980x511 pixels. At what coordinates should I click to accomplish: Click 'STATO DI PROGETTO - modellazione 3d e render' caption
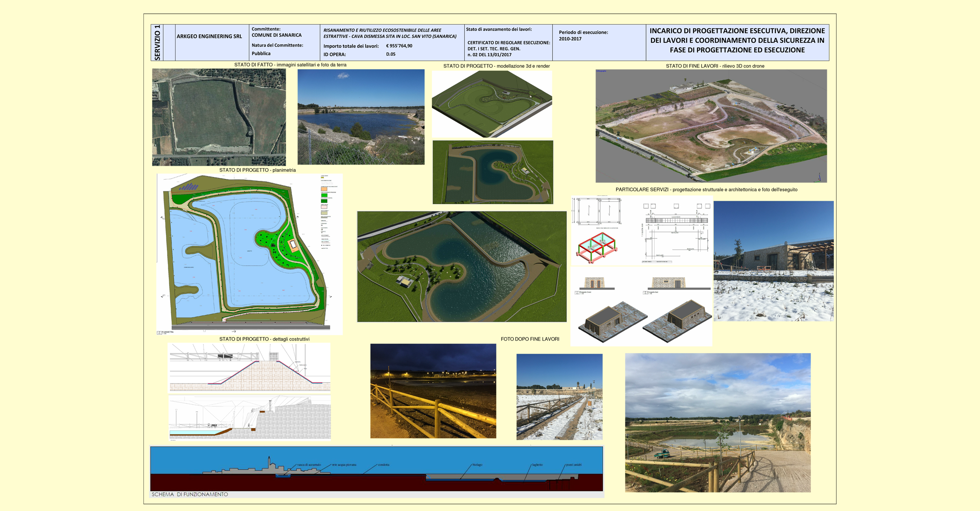pyautogui.click(x=496, y=66)
